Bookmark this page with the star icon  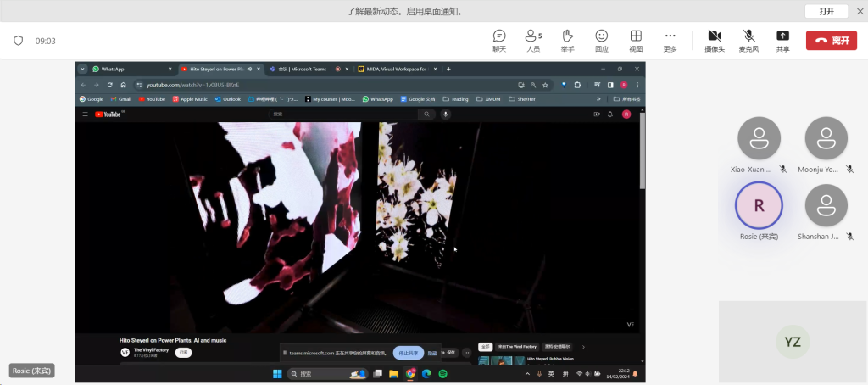(x=545, y=85)
